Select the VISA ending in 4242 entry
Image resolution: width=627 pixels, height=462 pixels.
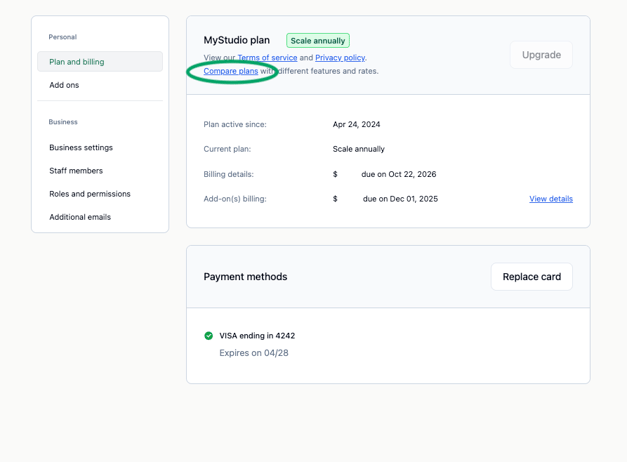(257, 336)
